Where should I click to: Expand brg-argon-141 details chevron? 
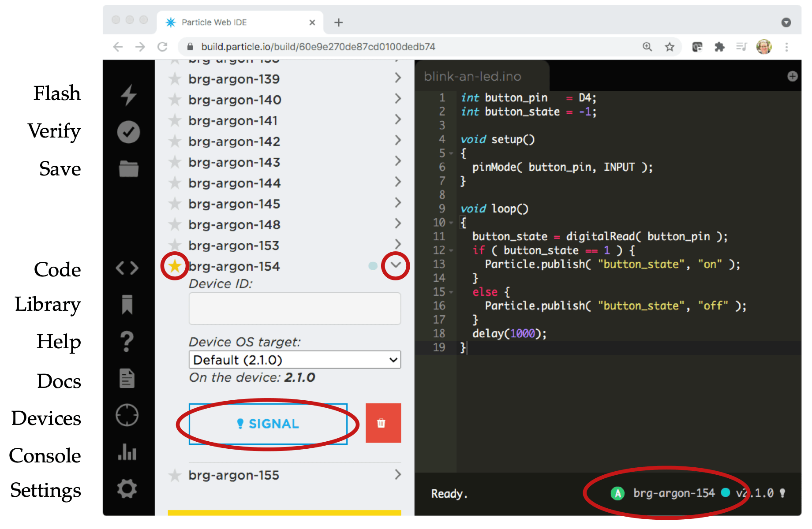click(397, 119)
